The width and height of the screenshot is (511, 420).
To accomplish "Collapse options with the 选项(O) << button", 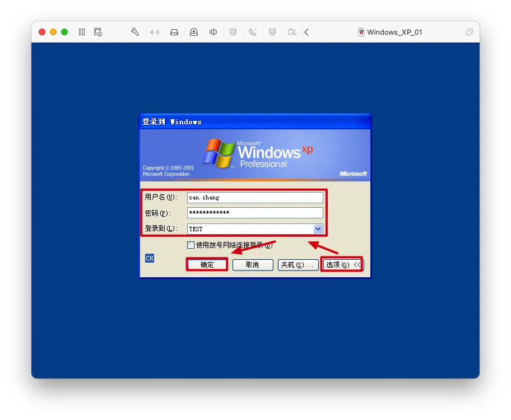I will pyautogui.click(x=342, y=264).
